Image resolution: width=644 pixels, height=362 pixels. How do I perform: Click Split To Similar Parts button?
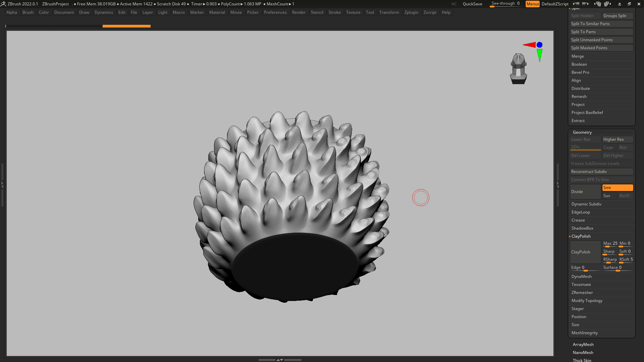coord(601,24)
